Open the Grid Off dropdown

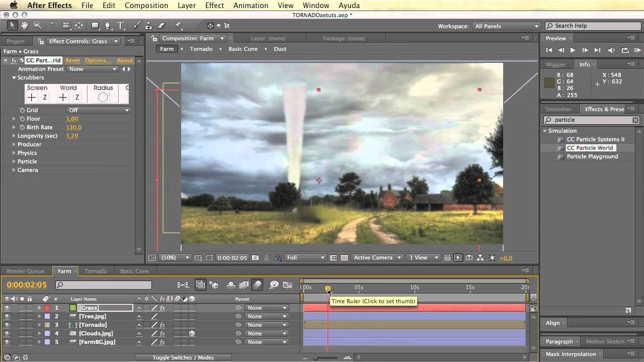(x=99, y=110)
